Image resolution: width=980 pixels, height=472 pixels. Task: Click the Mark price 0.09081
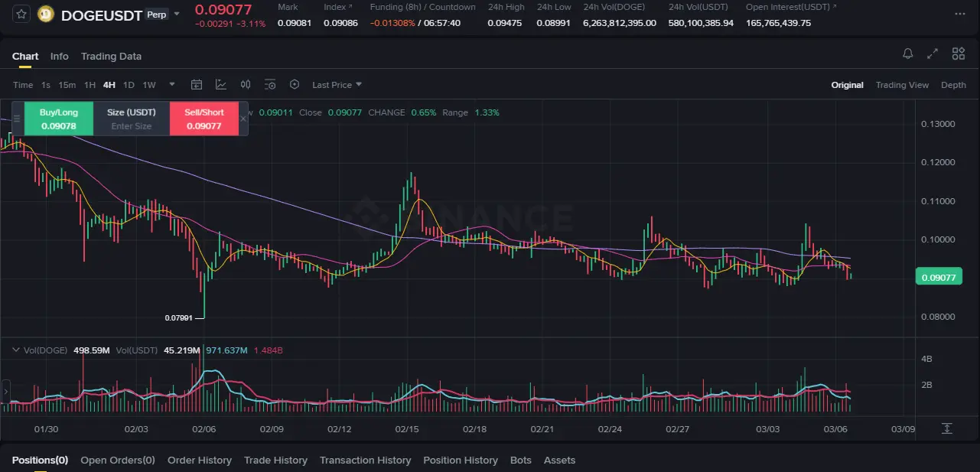(x=295, y=23)
